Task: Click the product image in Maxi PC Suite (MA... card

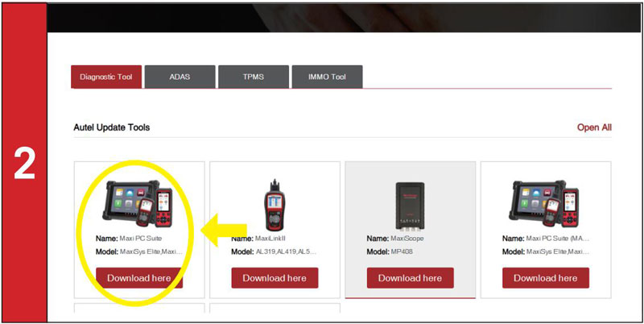Action: (x=544, y=203)
